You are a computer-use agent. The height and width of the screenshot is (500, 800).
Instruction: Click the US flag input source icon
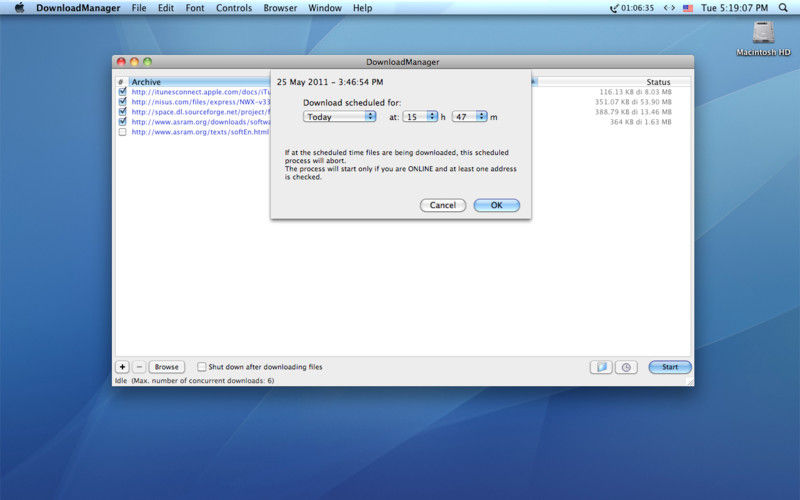point(688,8)
